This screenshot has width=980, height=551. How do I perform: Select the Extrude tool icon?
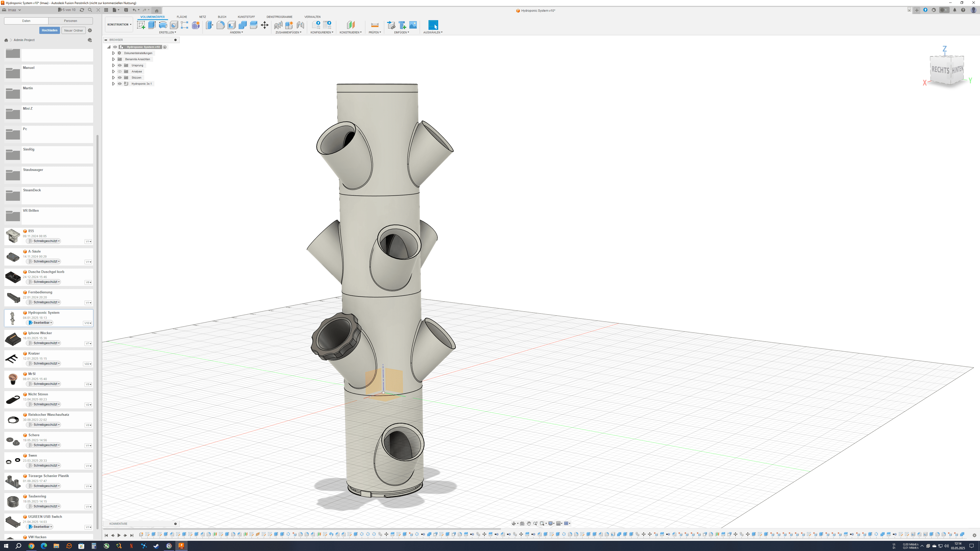[x=152, y=25]
